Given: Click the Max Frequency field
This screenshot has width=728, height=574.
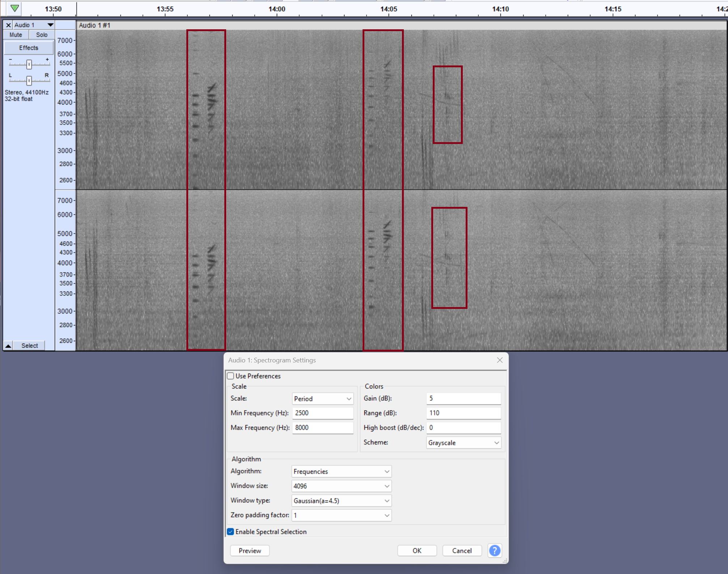Looking at the screenshot, I should click(x=322, y=428).
